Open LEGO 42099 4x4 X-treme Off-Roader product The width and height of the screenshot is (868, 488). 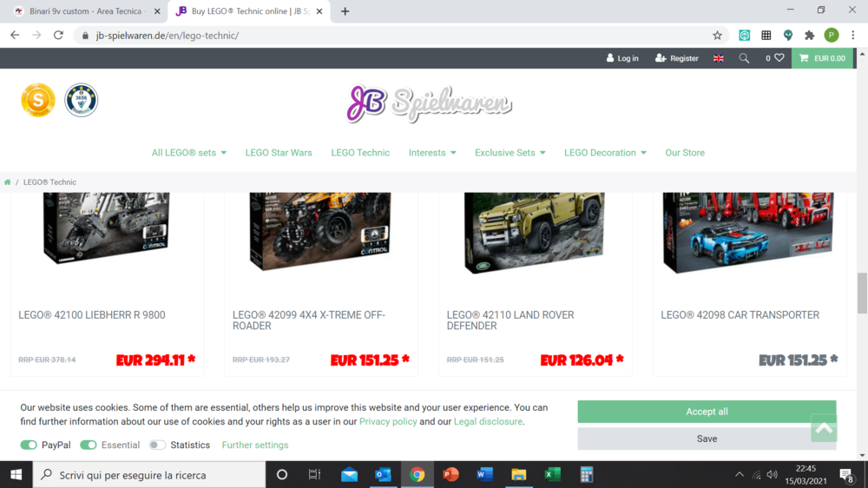309,320
